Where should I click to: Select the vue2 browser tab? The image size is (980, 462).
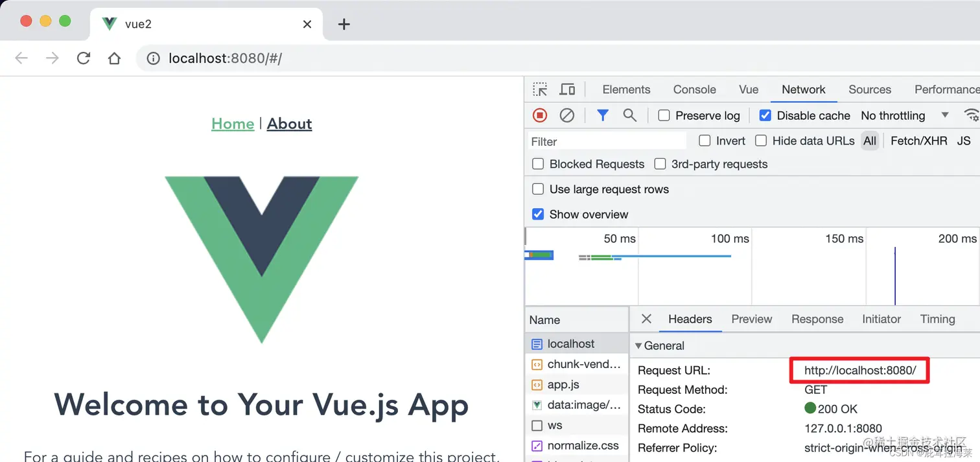pyautogui.click(x=206, y=25)
